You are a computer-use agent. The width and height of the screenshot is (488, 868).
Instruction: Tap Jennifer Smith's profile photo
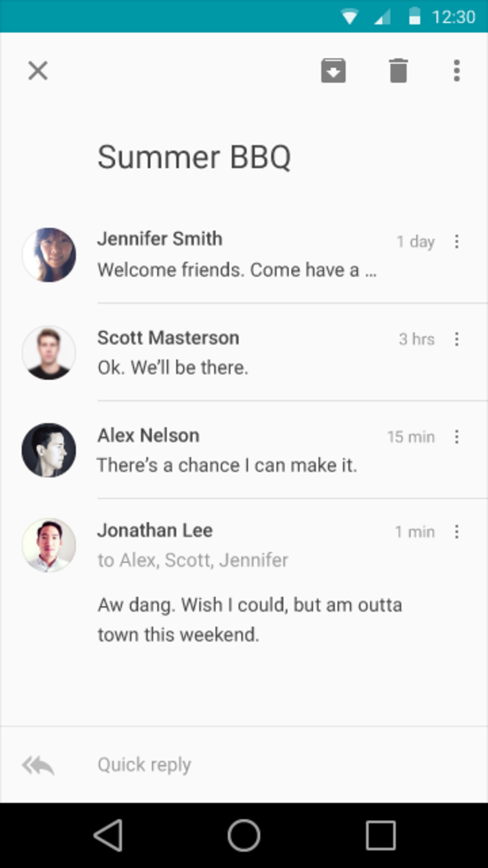tap(49, 255)
